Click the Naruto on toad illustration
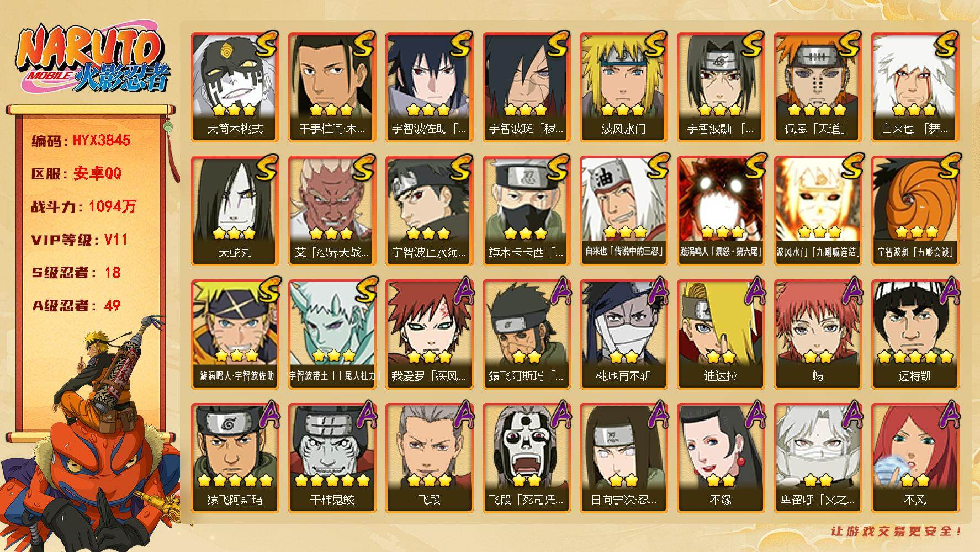The image size is (980, 552). (91, 436)
